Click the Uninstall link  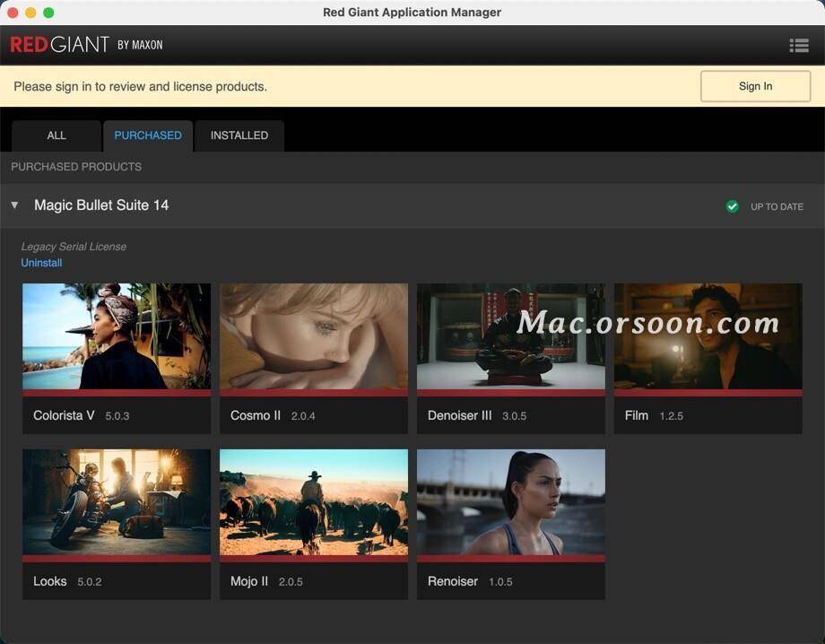coord(41,263)
